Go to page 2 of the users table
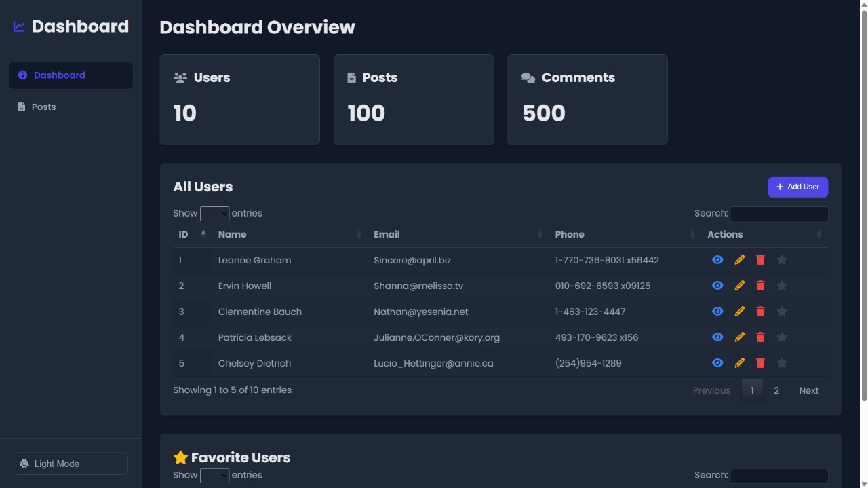868x488 pixels. tap(776, 390)
